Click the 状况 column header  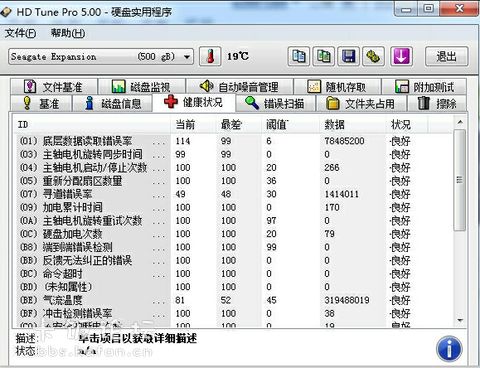[401, 125]
